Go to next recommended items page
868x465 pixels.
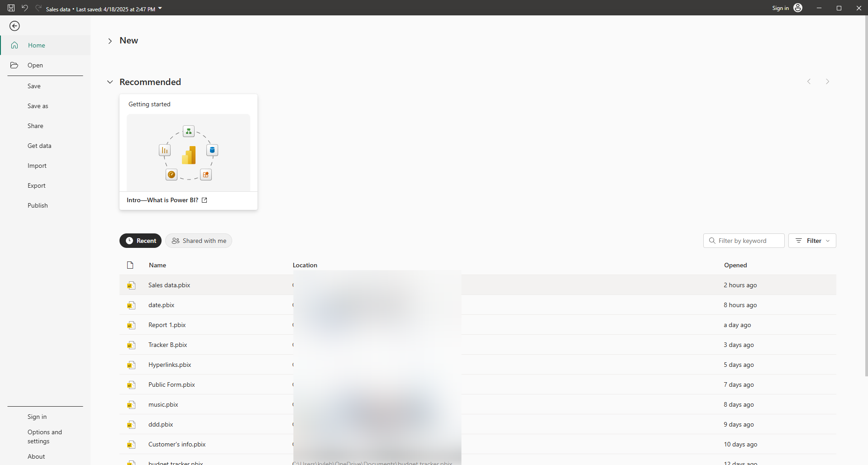click(827, 81)
